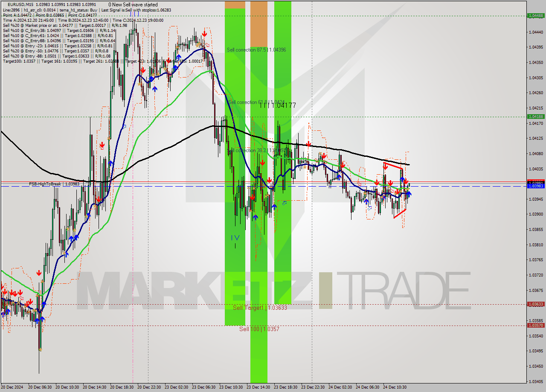This screenshot has width=546, height=392.
Task: Click the red 1.03633 price tag
Action: pos(536,304)
